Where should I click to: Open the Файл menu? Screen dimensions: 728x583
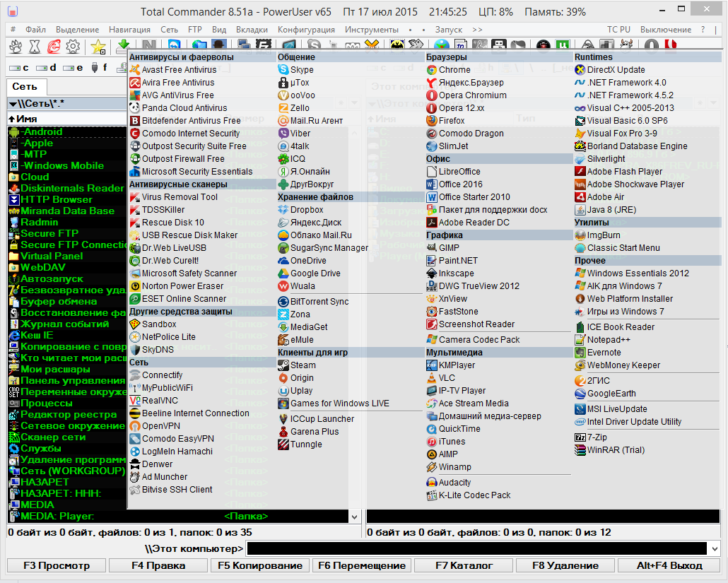[35, 30]
